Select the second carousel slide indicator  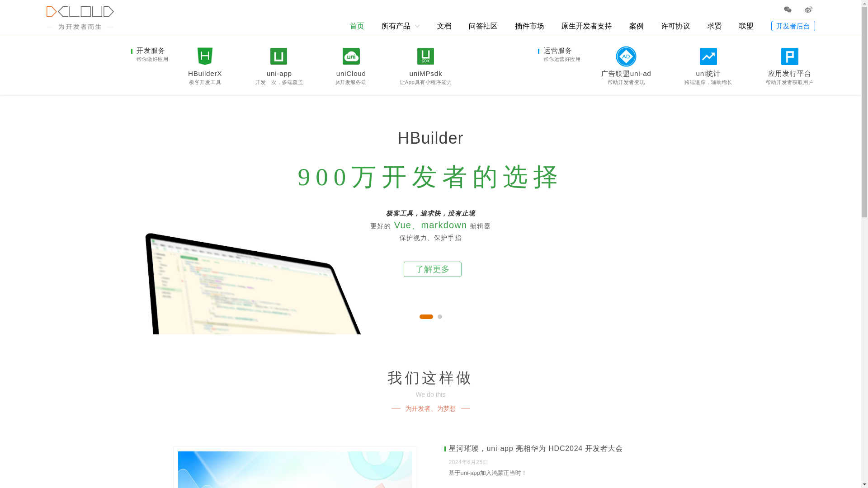(x=440, y=317)
